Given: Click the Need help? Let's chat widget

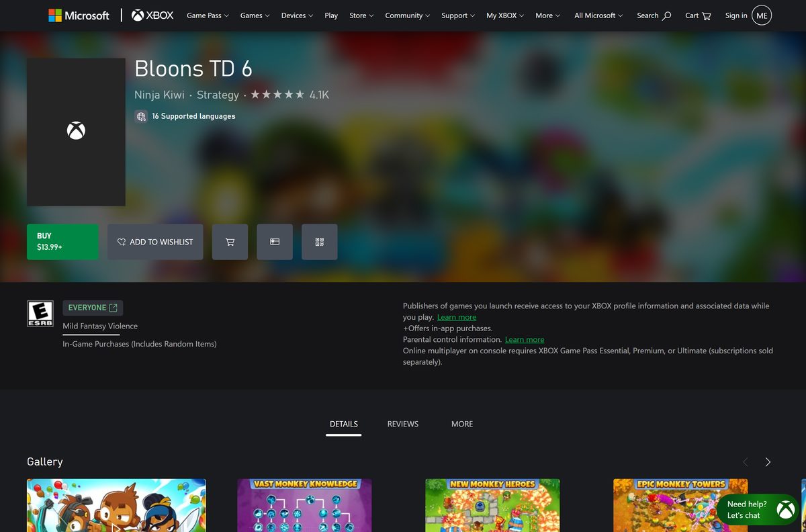Looking at the screenshot, I should pyautogui.click(x=757, y=510).
